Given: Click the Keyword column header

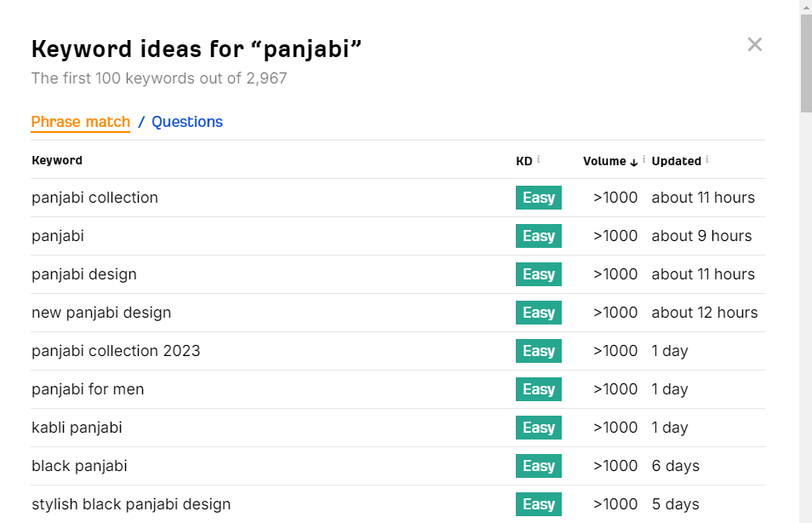Looking at the screenshot, I should click(57, 160).
